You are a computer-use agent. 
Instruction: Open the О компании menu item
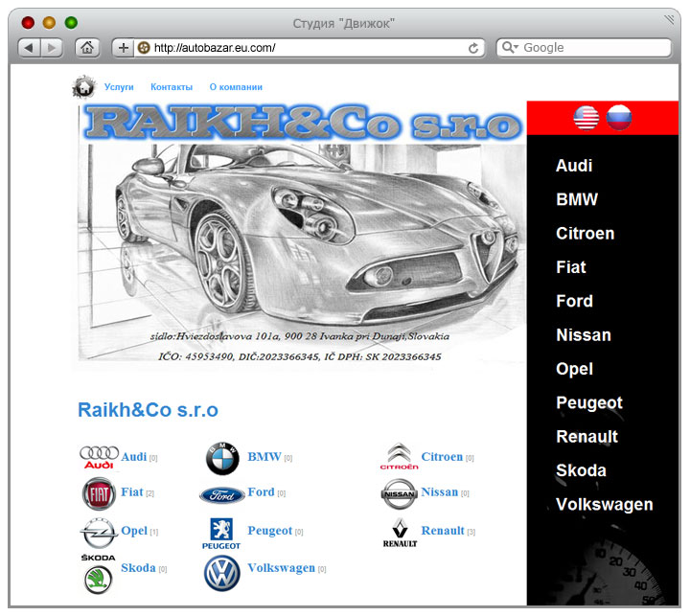236,87
